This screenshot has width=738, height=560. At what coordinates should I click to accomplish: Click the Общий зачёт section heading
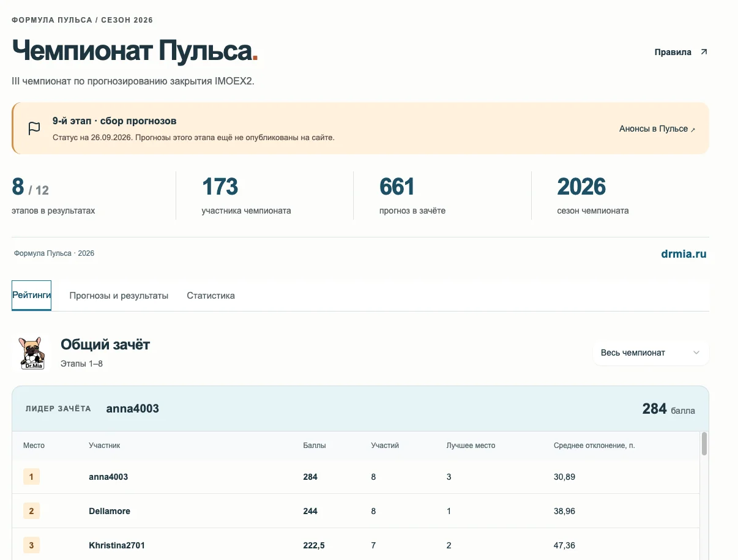[x=105, y=345]
